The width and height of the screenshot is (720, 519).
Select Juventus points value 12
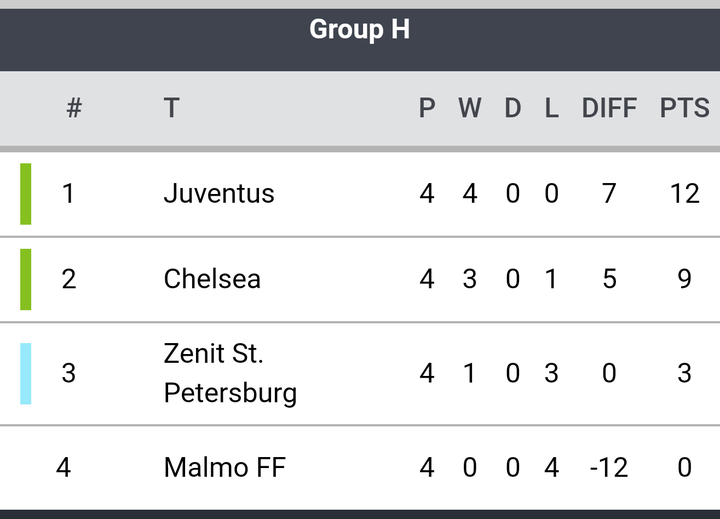click(x=685, y=193)
